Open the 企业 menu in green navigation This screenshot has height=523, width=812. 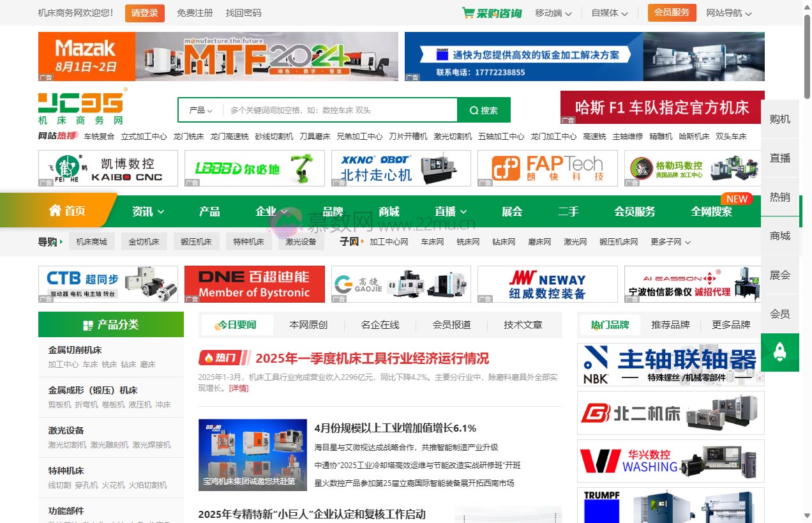coord(267,211)
